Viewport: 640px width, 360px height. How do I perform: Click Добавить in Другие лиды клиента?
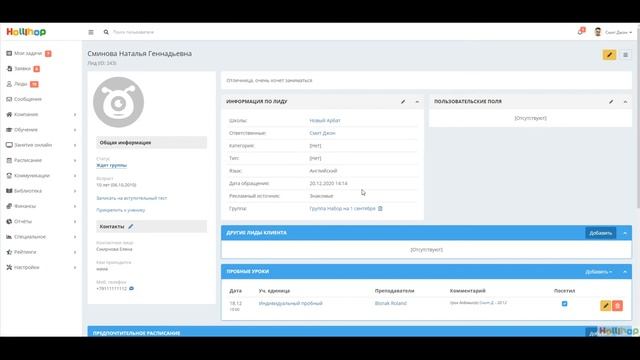click(x=600, y=233)
